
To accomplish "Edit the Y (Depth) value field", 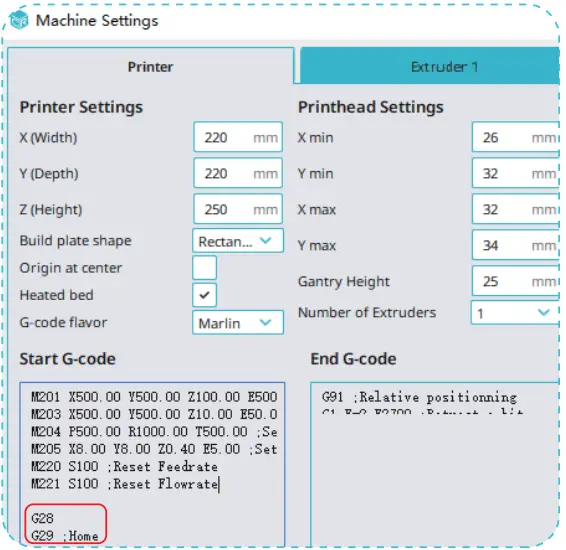I will (x=238, y=173).
